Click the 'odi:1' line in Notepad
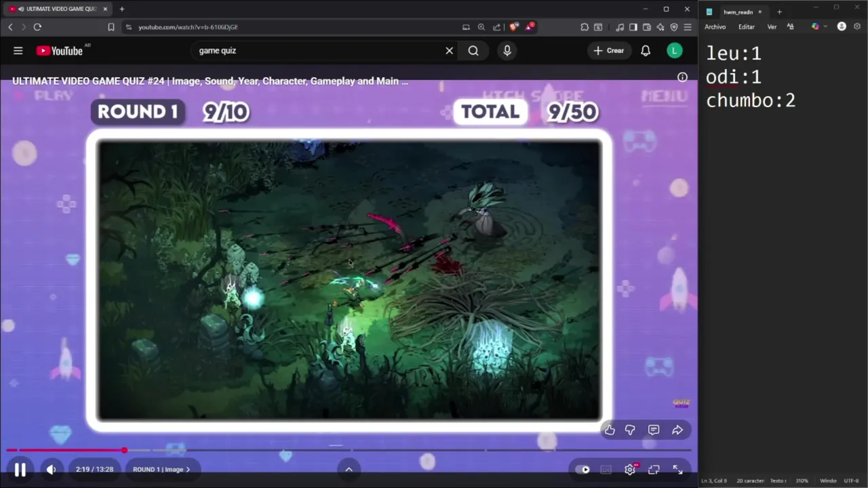Viewport: 868px width, 488px height. 734,77
